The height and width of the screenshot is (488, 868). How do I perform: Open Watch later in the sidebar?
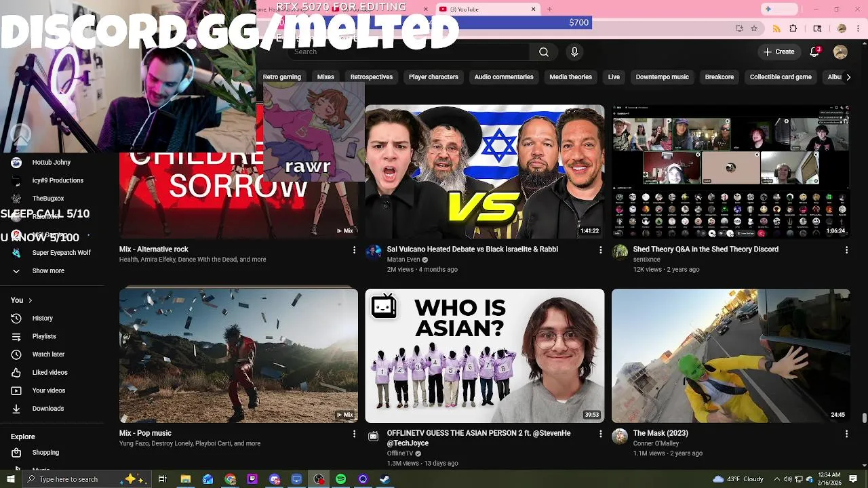[x=47, y=354]
